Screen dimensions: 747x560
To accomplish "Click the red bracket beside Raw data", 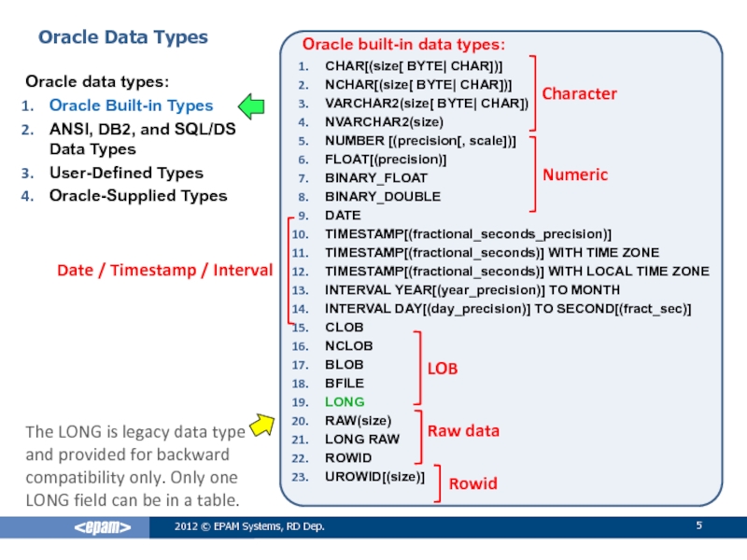I will (x=419, y=436).
